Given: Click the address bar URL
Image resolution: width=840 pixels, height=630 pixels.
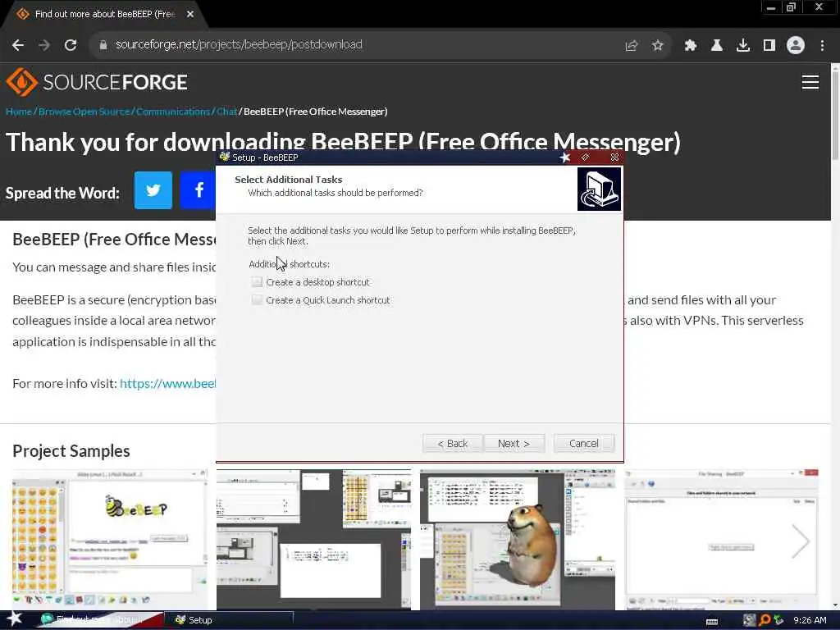Looking at the screenshot, I should 239,44.
